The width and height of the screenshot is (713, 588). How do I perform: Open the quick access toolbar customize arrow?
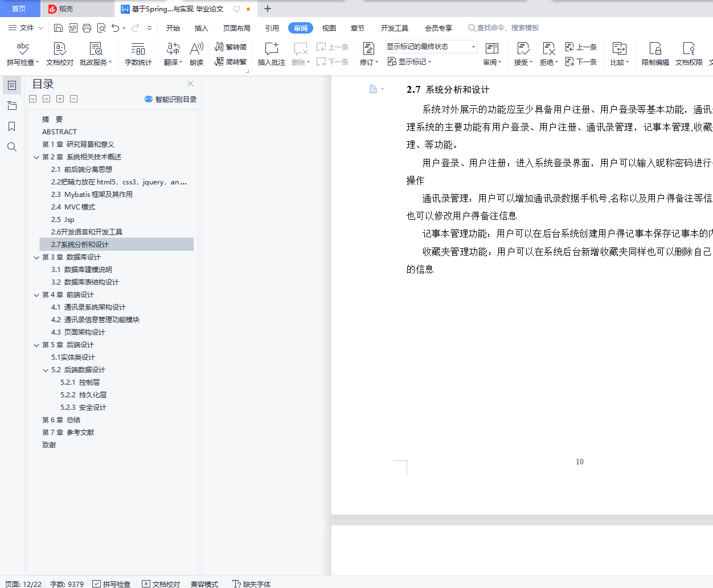(x=149, y=28)
